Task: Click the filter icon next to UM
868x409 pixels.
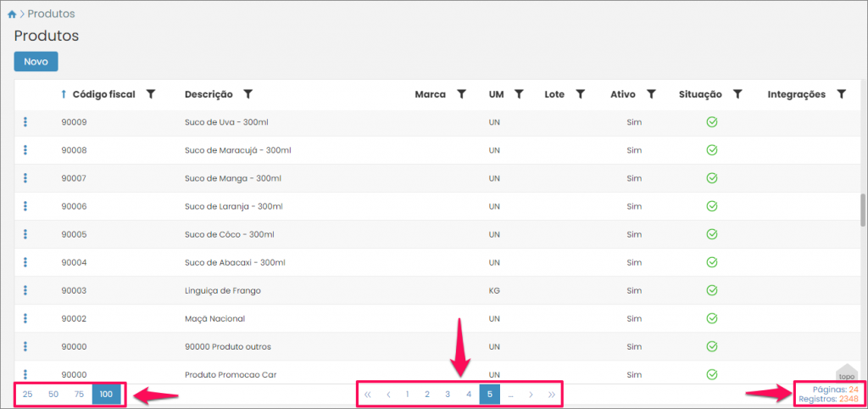Action: (519, 94)
